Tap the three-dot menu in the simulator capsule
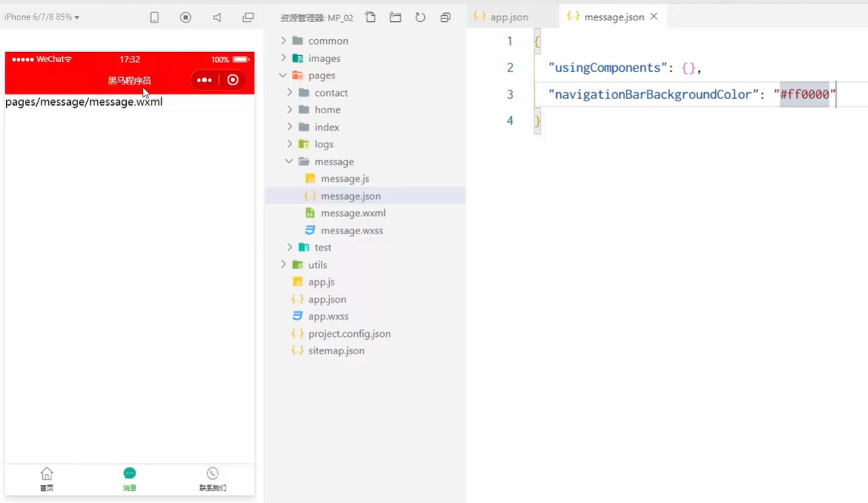Viewport: 868px width, 503px height. (x=205, y=80)
